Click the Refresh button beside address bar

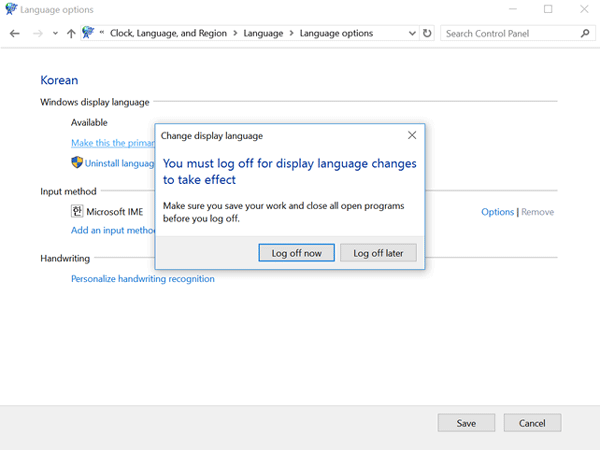point(428,33)
